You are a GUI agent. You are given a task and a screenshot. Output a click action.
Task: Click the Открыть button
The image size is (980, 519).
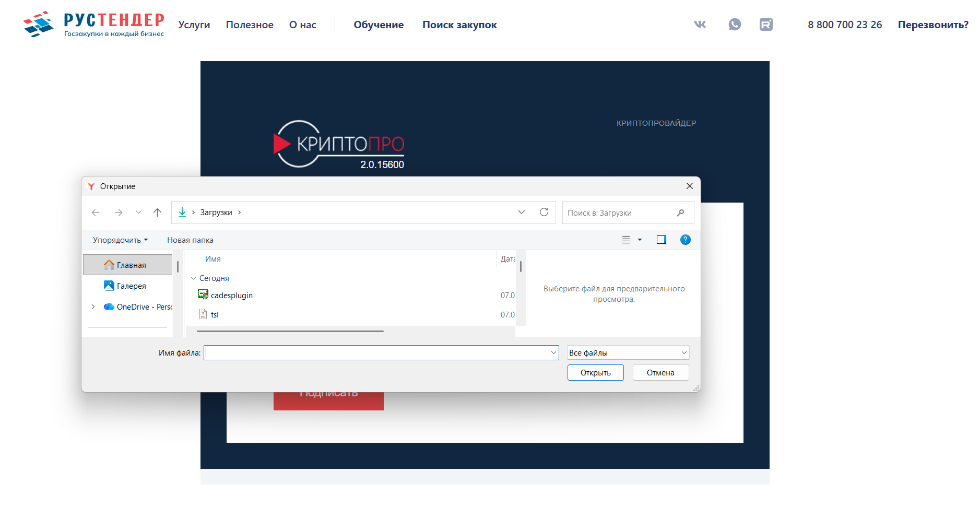point(595,373)
